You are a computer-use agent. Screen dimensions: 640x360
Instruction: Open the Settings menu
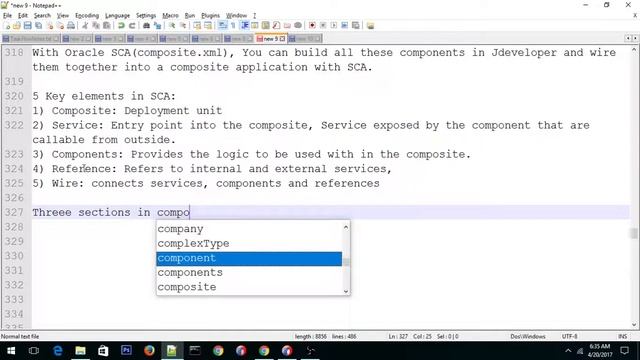146,16
